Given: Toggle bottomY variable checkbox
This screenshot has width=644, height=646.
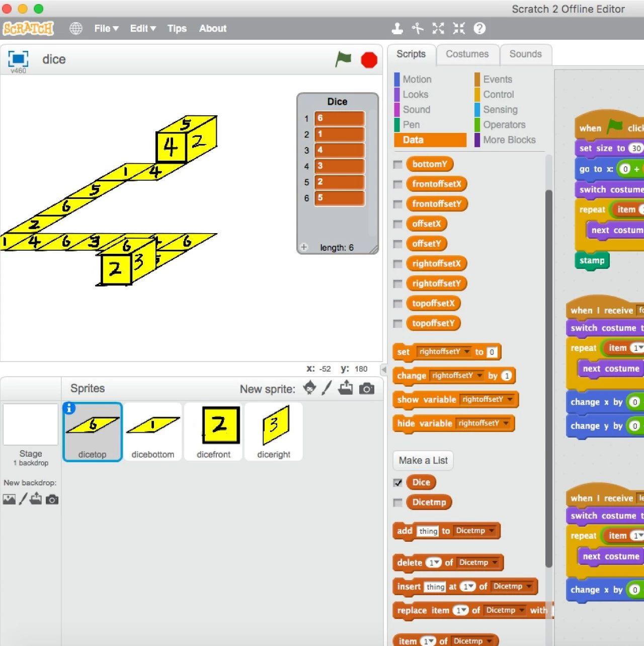Looking at the screenshot, I should [x=398, y=164].
